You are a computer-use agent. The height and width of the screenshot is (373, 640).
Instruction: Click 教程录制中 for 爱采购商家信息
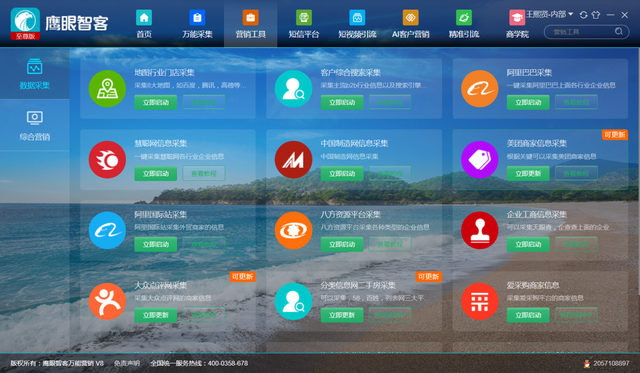[x=576, y=315]
